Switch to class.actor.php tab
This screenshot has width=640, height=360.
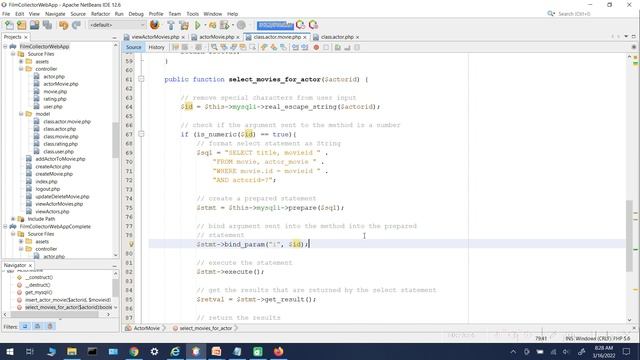(x=337, y=37)
